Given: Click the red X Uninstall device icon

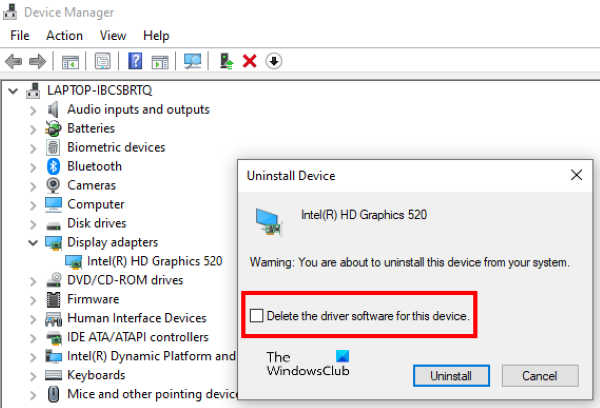Looking at the screenshot, I should [250, 61].
